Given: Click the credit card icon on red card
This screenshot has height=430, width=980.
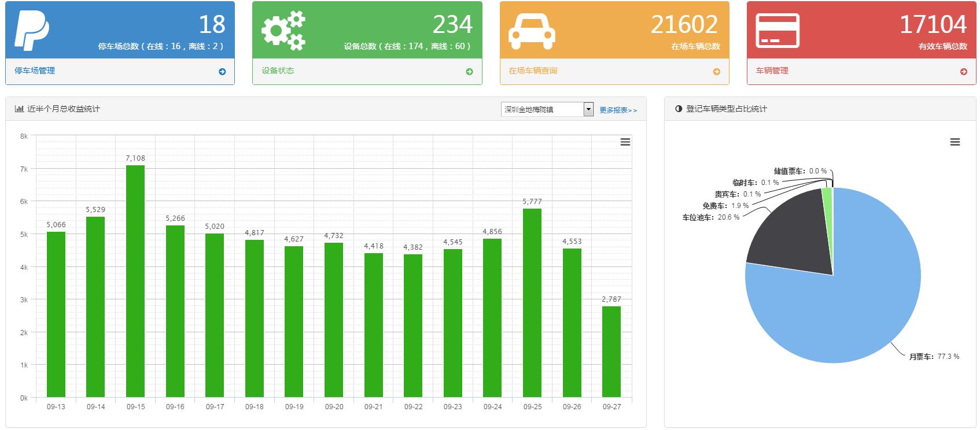Looking at the screenshot, I should tap(778, 31).
